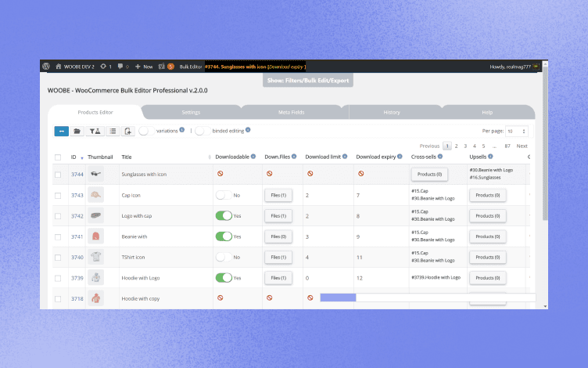This screenshot has height=368, width=588.
Task: Toggle Downloadable switch for Cap icon
Action: [x=224, y=195]
